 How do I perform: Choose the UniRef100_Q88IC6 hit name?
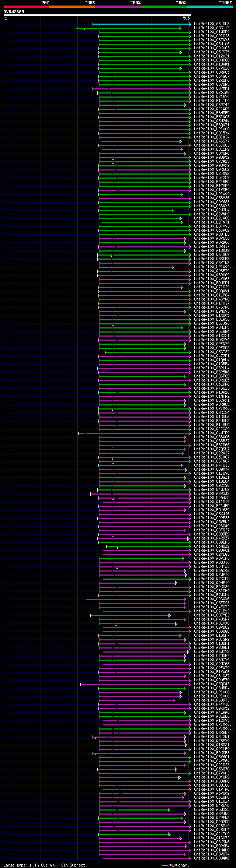click(212, 786)
